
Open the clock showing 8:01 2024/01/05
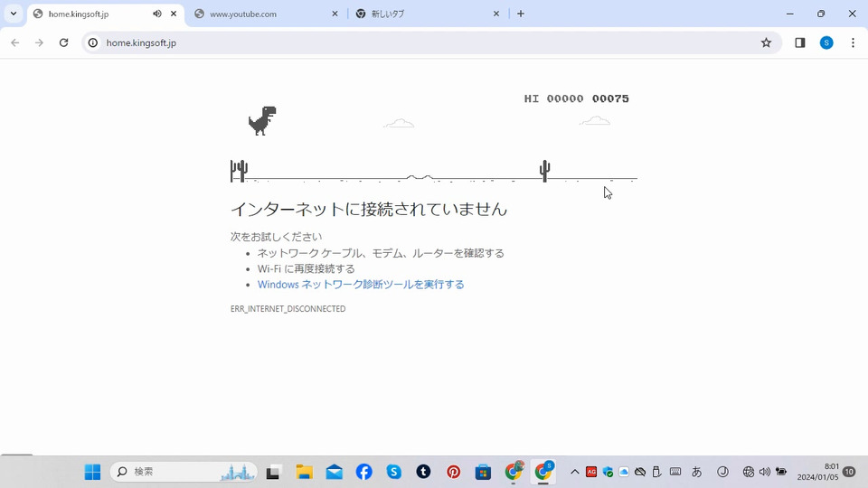tap(818, 472)
